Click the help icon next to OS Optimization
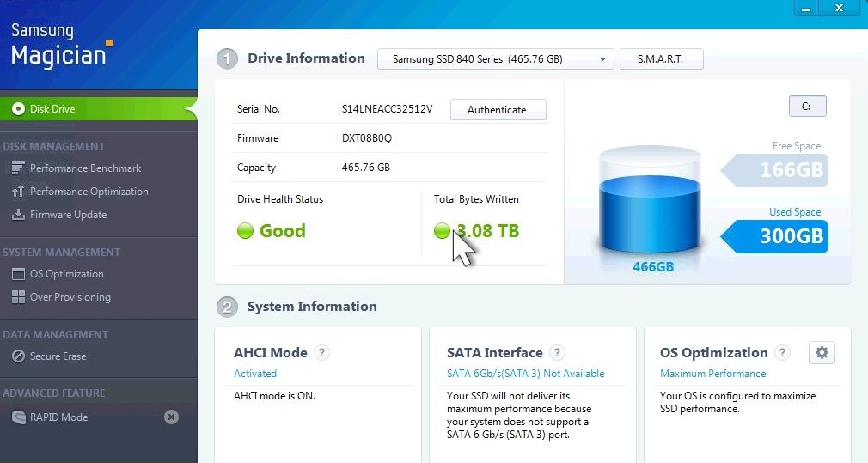 (x=782, y=352)
